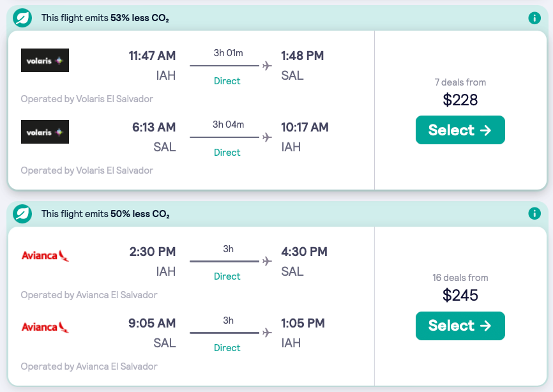
Task: Click the "16 deals from" text
Action: 460,278
